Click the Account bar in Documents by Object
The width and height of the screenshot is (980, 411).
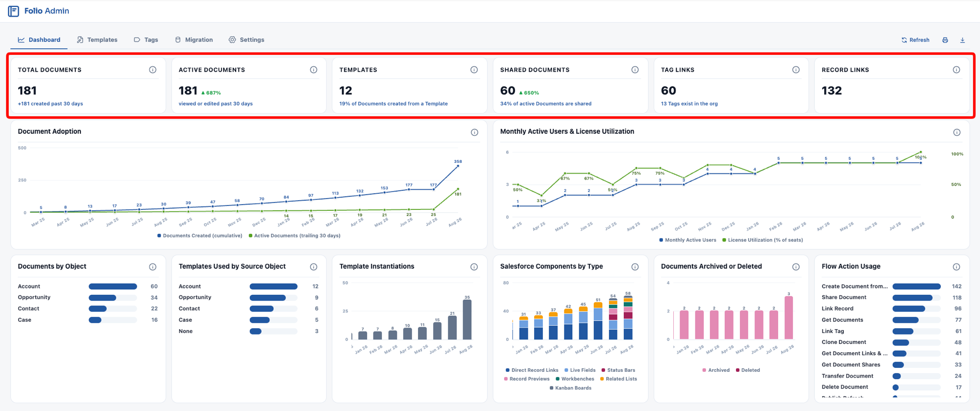113,286
